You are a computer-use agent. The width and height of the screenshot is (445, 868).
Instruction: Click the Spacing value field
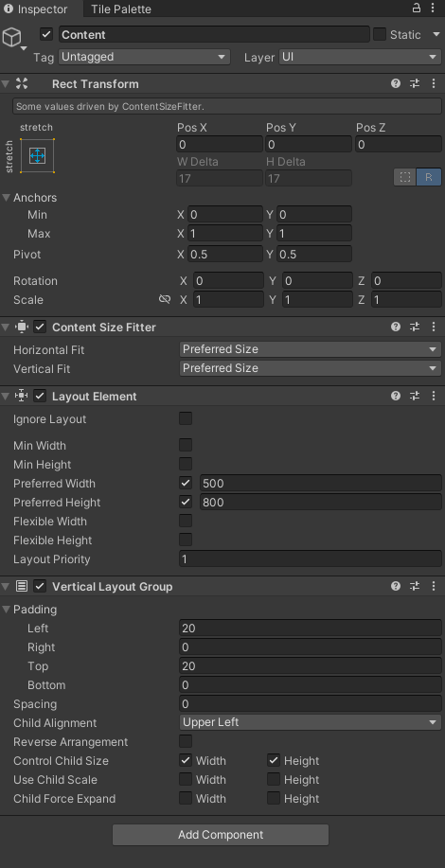click(310, 703)
